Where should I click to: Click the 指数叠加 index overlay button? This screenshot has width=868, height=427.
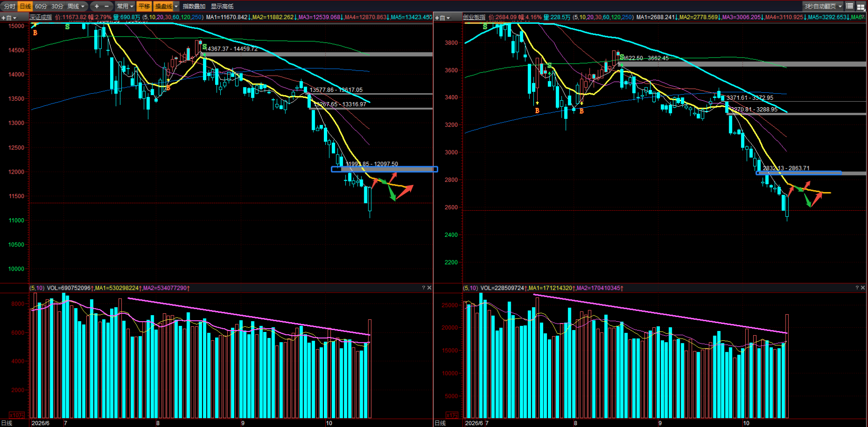(x=194, y=6)
